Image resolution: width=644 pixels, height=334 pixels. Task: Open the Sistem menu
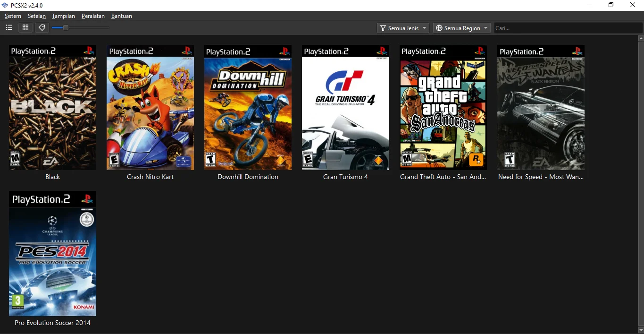13,16
